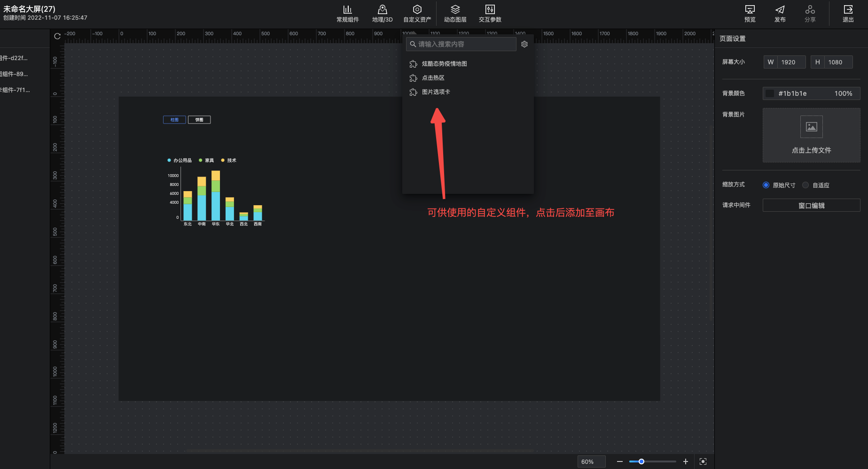This screenshot has width=868, height=469.
Task: Click the fit-to-screen icon at bottom right
Action: pos(703,461)
